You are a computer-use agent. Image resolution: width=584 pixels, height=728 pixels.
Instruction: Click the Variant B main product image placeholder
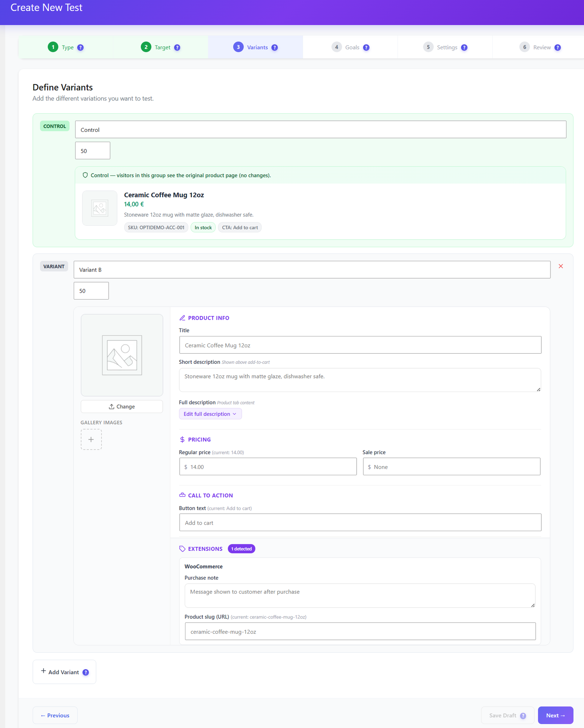click(x=122, y=355)
